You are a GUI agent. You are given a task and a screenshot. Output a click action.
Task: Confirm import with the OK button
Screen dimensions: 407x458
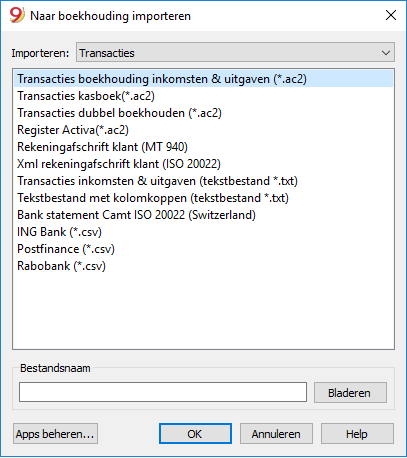tap(195, 434)
